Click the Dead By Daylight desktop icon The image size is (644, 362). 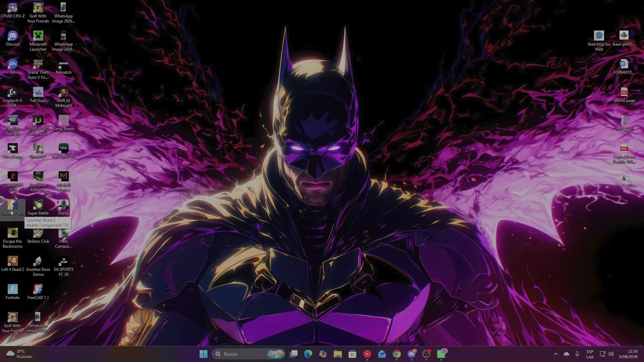(13, 126)
